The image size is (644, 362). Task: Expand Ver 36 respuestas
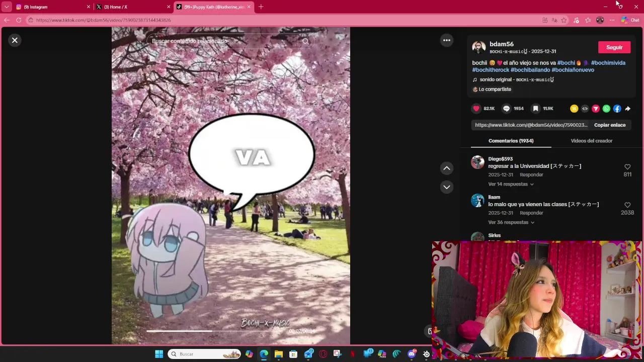coord(511,222)
